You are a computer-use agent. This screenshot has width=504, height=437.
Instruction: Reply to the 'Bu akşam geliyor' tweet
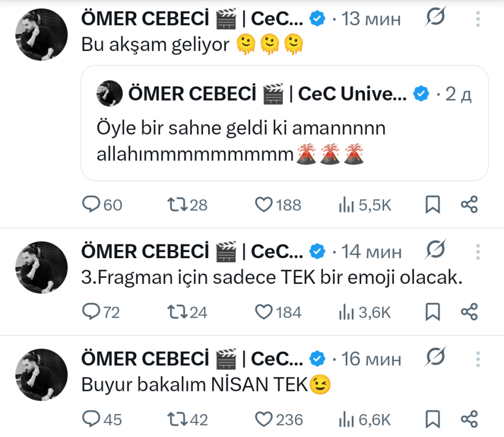point(90,205)
